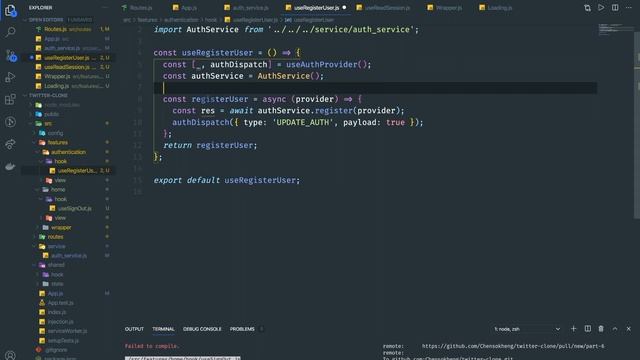Maximize the panel with up chevron

[x=615, y=329]
